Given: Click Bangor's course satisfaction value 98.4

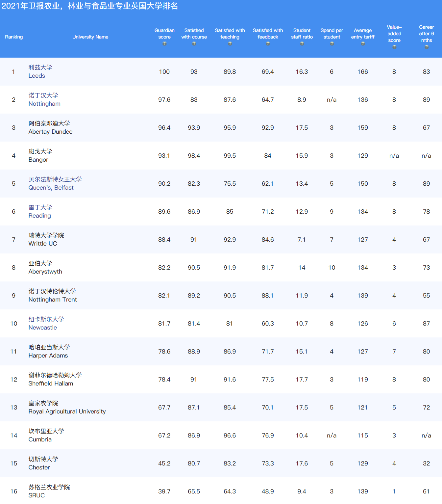Looking at the screenshot, I should (x=194, y=156).
